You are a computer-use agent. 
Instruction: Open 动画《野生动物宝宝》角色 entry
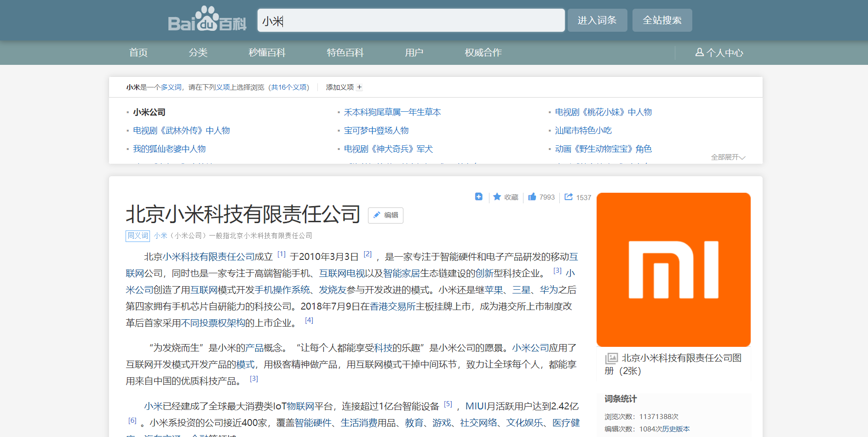pos(604,149)
